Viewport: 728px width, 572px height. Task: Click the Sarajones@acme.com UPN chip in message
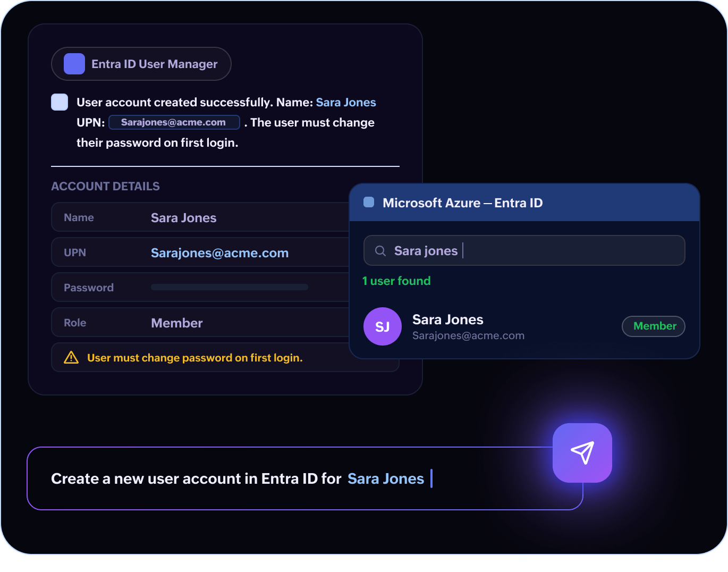(x=174, y=122)
